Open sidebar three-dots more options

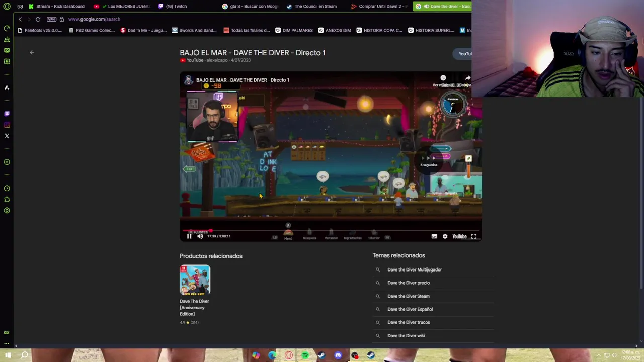tap(7, 343)
